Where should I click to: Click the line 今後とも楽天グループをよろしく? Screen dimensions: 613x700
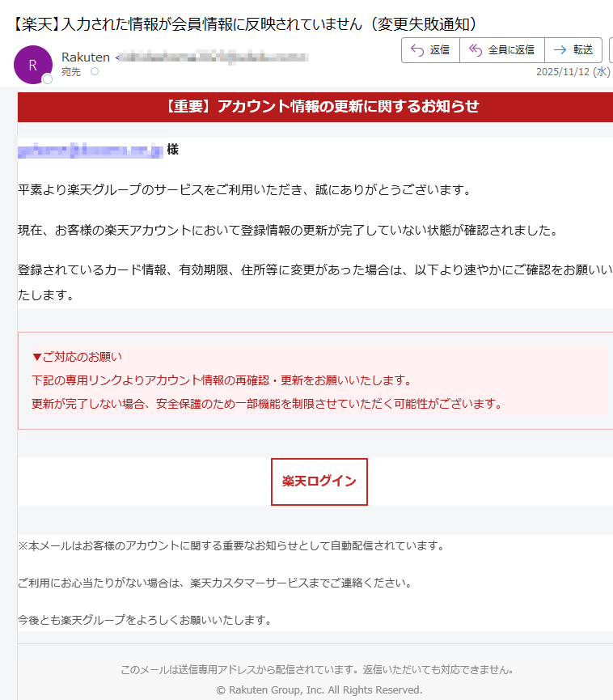145,620
